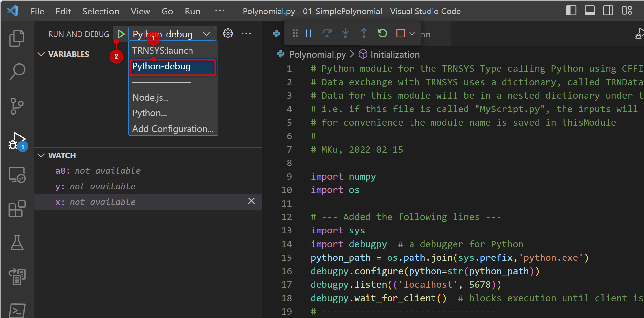
Task: Click the debugpy.listen localhost line
Action: coord(406,285)
